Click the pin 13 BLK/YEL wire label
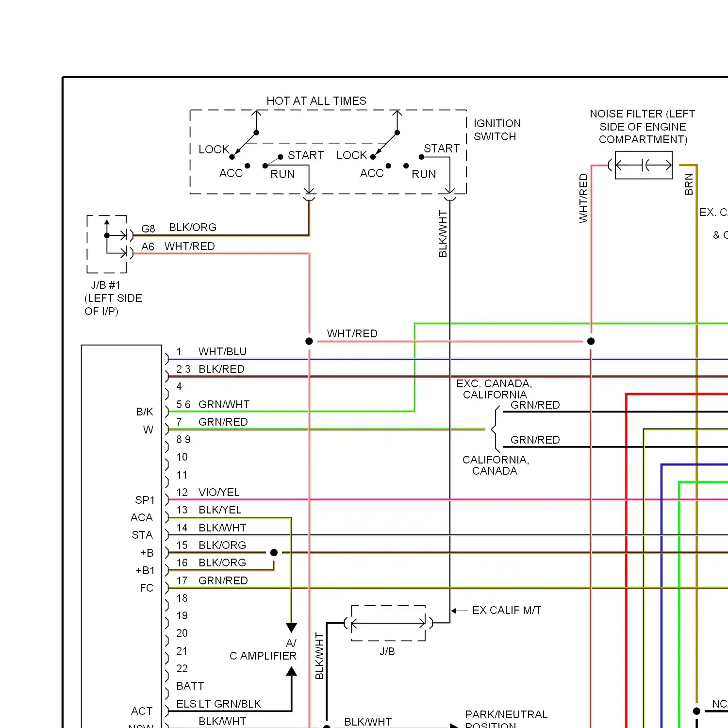This screenshot has height=728, width=728. point(220,510)
